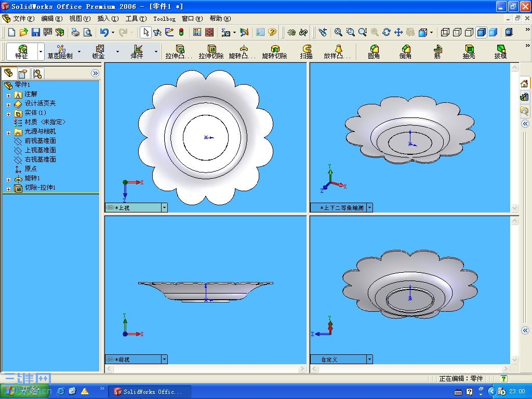This screenshot has width=532, height=399.
Task: Expand the 实体(1) tree node
Action: (x=8, y=114)
